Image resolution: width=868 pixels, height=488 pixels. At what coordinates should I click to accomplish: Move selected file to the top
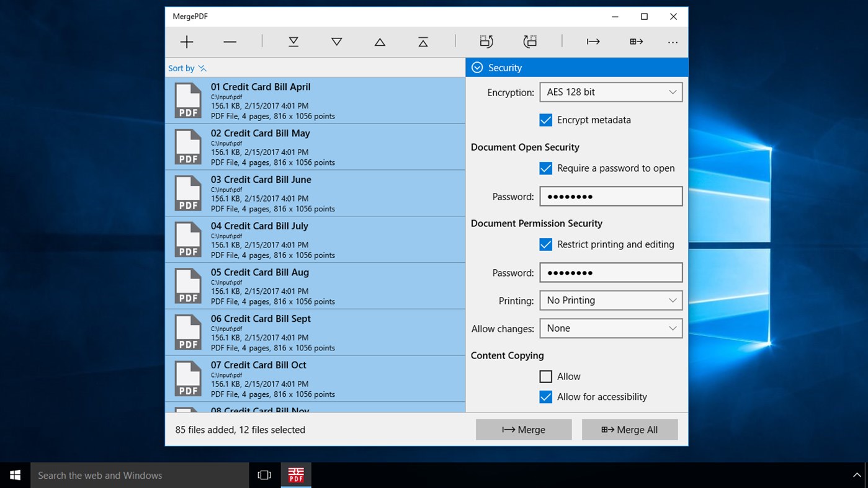click(423, 42)
